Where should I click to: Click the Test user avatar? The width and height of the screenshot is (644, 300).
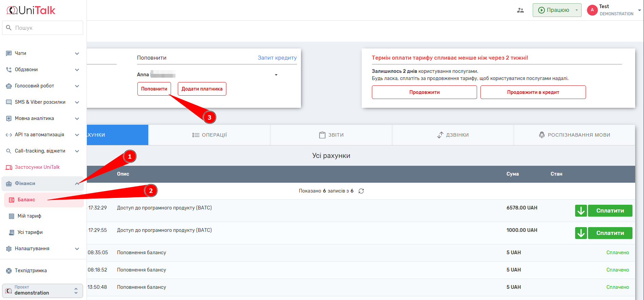[592, 10]
